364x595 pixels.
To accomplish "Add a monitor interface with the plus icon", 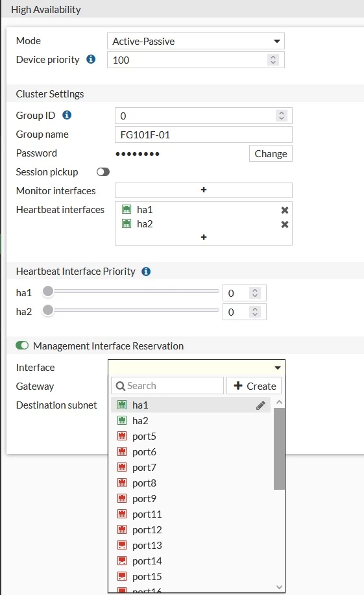I will click(x=204, y=190).
